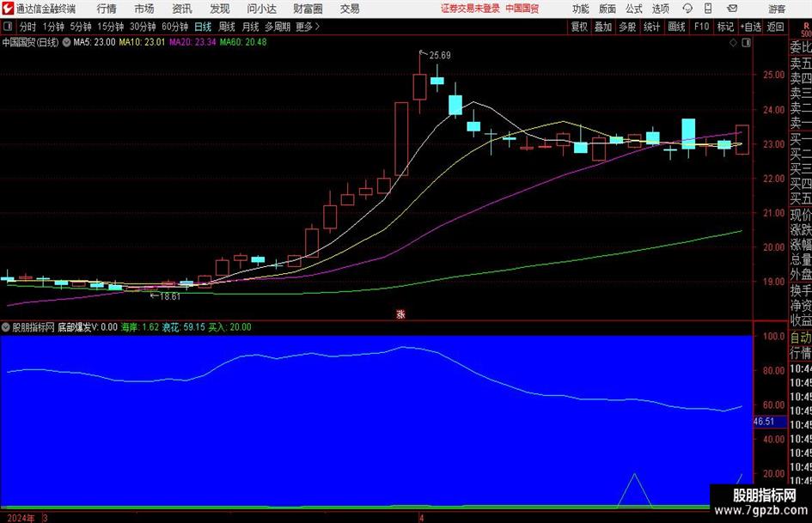Screen dimensions: 812x523
Task: Switch to 30分钟 period tab
Action: [143, 27]
